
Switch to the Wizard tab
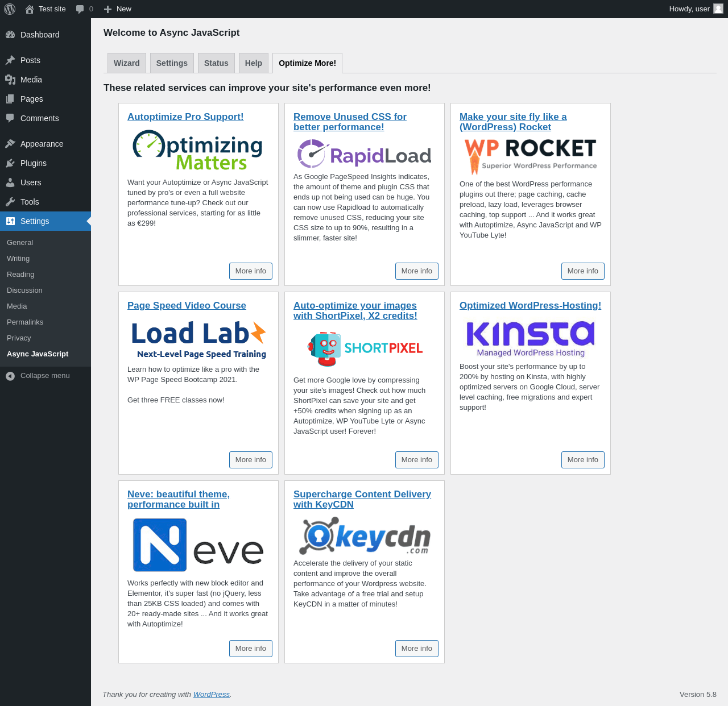pos(126,63)
